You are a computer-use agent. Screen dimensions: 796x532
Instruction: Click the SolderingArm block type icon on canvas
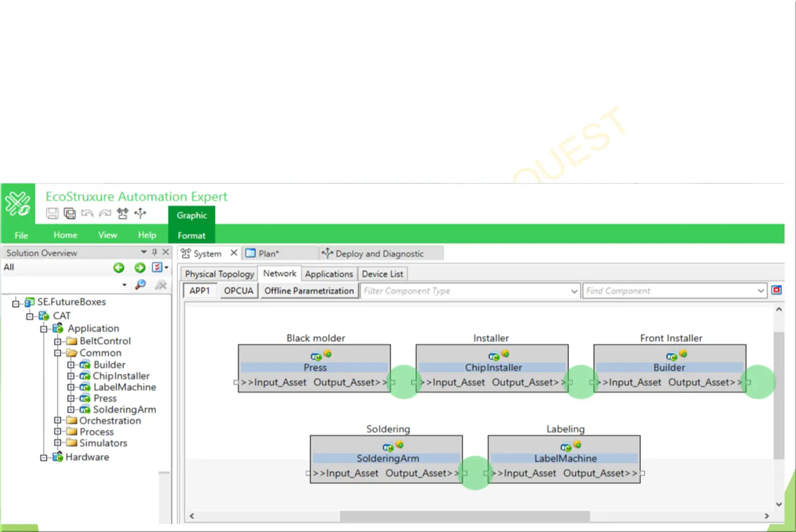coord(388,448)
